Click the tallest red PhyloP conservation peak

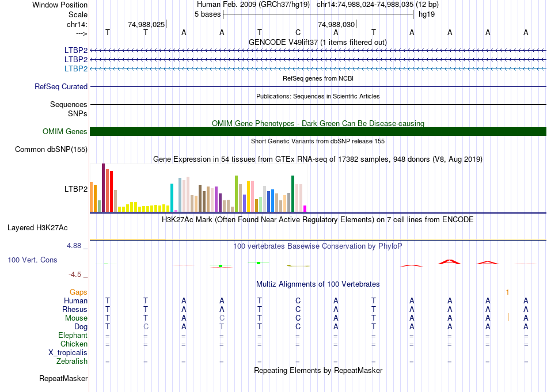[450, 261]
